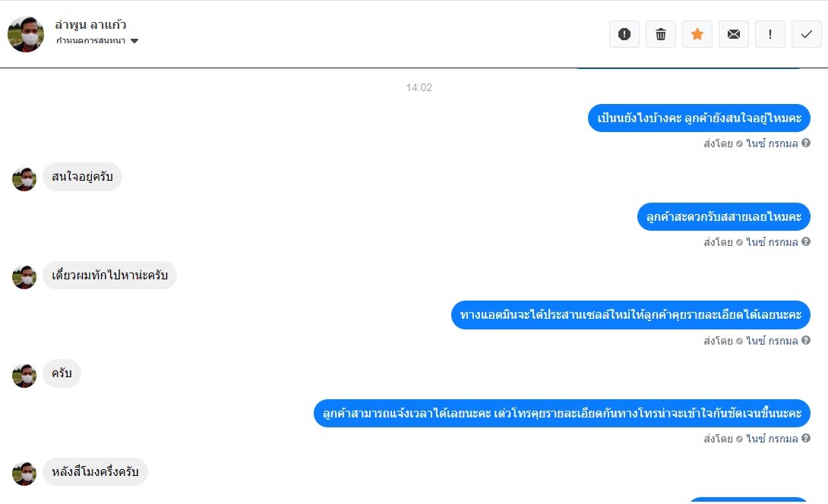
Task: Click the question mark under the แอดมิน message
Action: coord(806,340)
